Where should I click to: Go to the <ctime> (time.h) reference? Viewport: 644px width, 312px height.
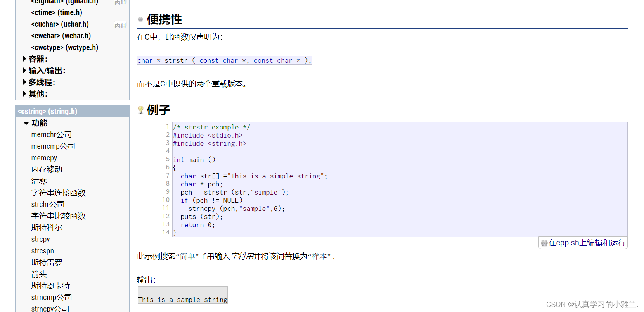click(x=57, y=12)
